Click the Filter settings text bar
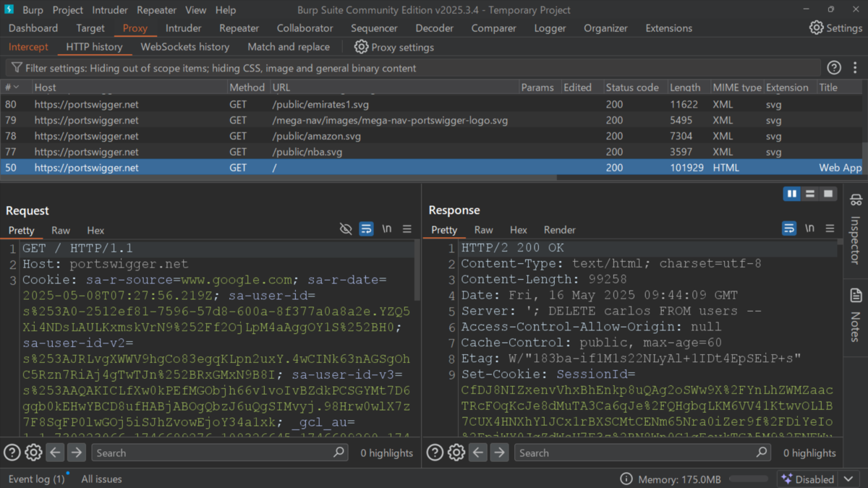The image size is (868, 488). [x=413, y=68]
